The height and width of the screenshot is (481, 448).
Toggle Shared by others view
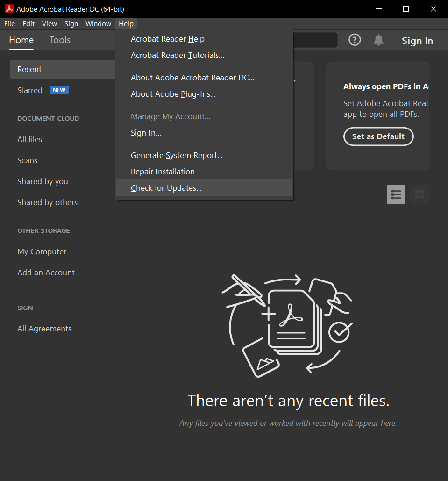pyautogui.click(x=47, y=202)
